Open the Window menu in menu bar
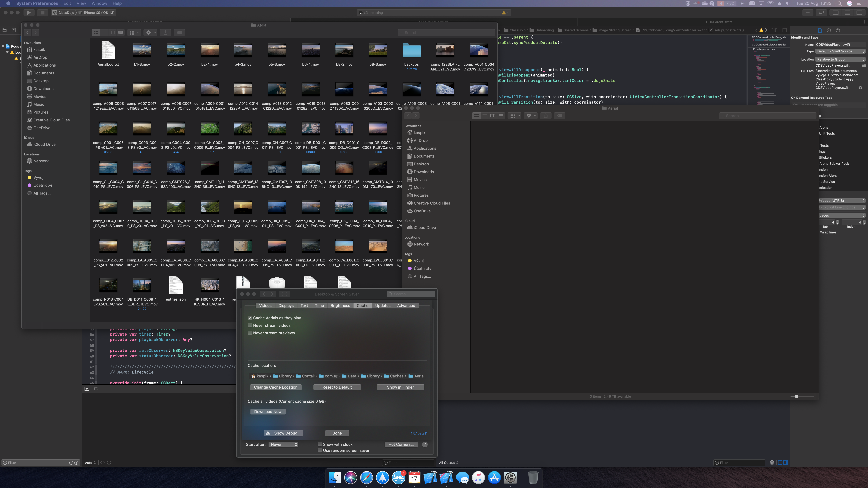The width and height of the screenshot is (868, 488). 99,3
